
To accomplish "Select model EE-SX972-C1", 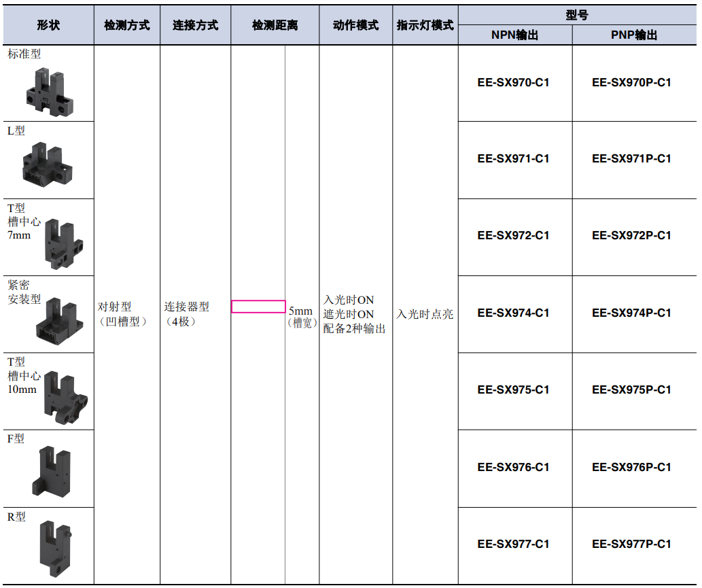I will [x=513, y=236].
